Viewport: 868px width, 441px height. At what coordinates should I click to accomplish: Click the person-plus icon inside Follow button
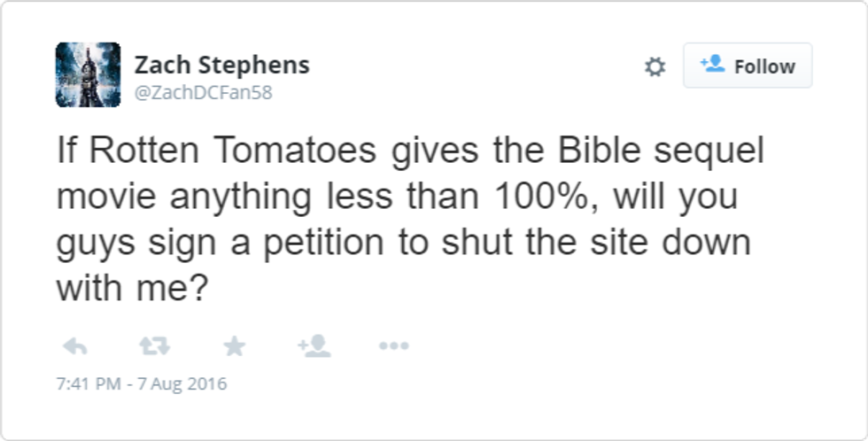click(x=712, y=65)
